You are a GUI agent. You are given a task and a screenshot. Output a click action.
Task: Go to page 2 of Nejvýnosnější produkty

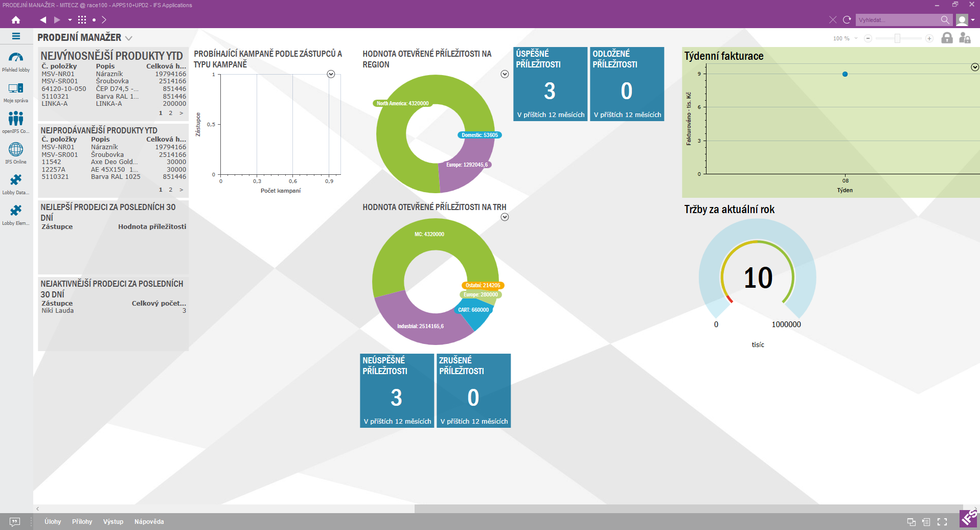171,113
